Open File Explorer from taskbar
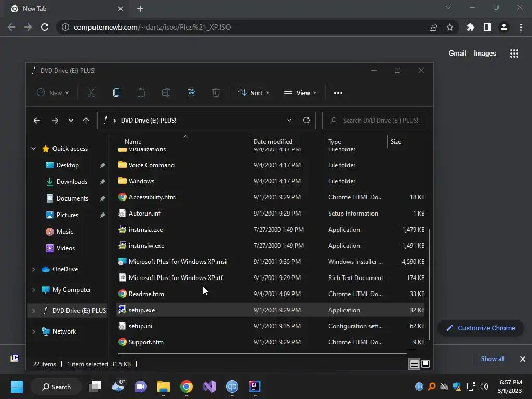The width and height of the screenshot is (532, 399). point(164,387)
